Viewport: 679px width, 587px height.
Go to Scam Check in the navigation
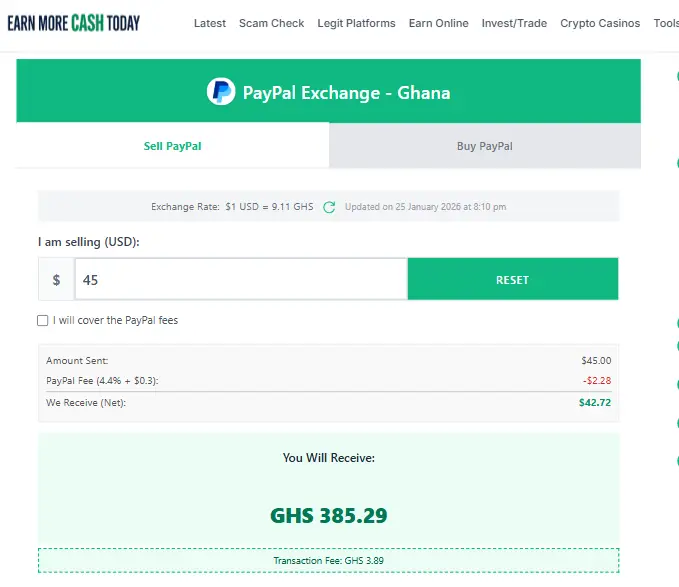(271, 23)
